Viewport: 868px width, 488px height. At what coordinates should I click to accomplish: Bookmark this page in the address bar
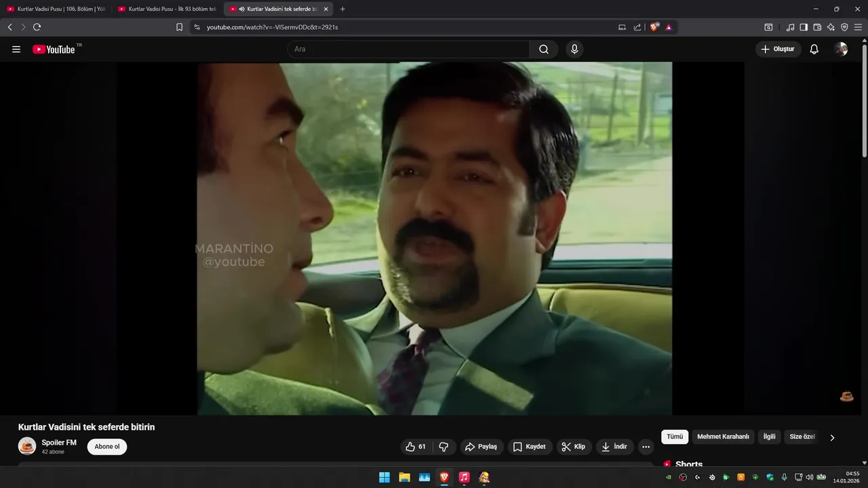179,27
